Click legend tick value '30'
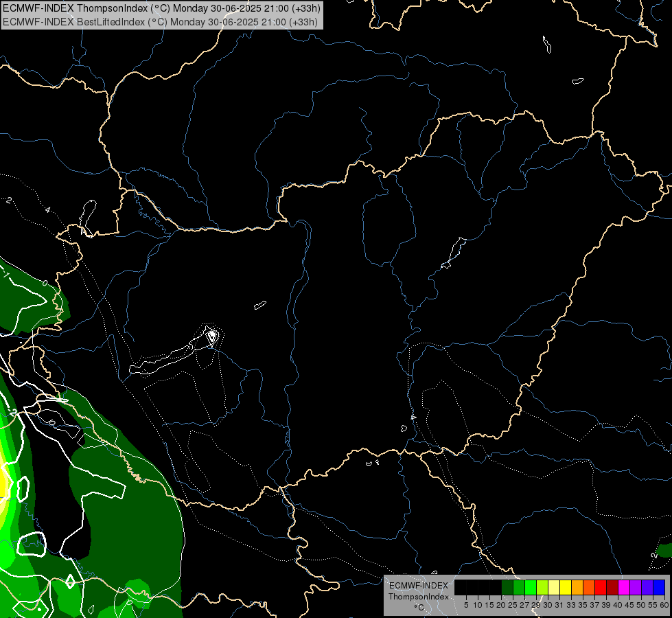This screenshot has width=672, height=618. click(548, 605)
